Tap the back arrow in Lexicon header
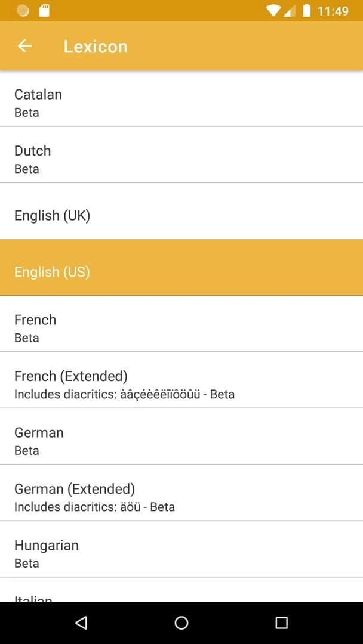The height and width of the screenshot is (644, 363). (x=24, y=46)
